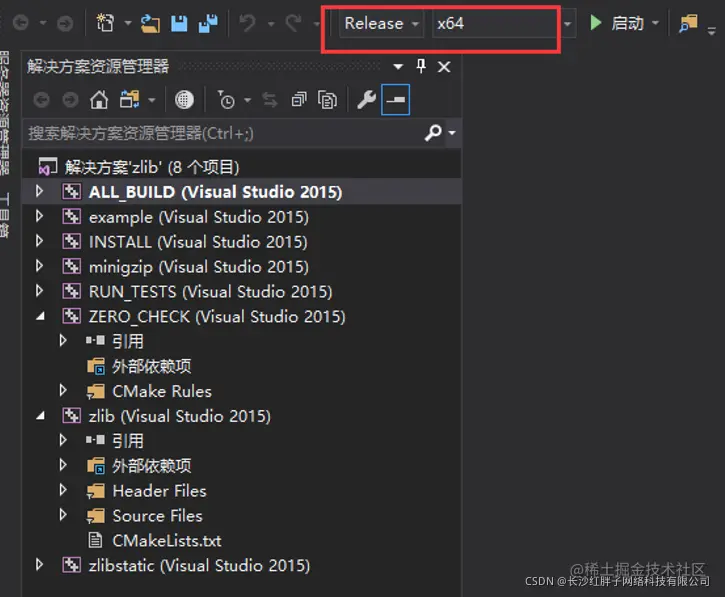Click the Open File toolbar icon
725x597 pixels.
pyautogui.click(x=150, y=23)
